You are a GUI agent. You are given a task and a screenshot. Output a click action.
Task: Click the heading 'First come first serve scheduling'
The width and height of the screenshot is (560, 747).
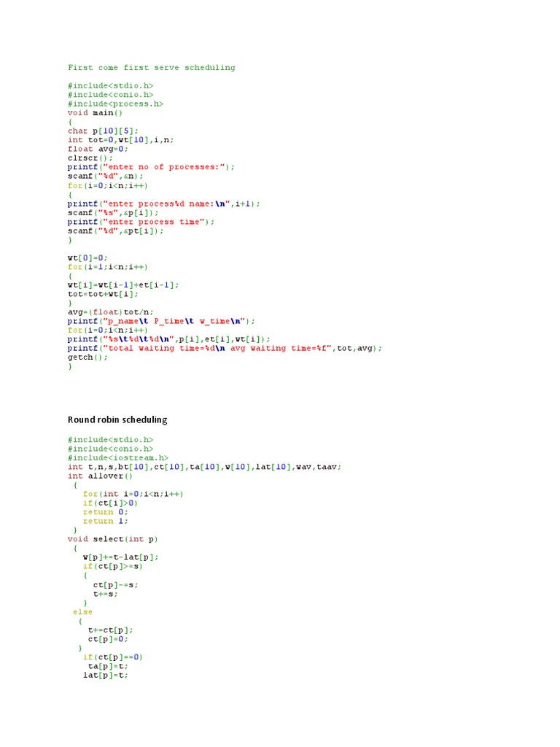[152, 68]
